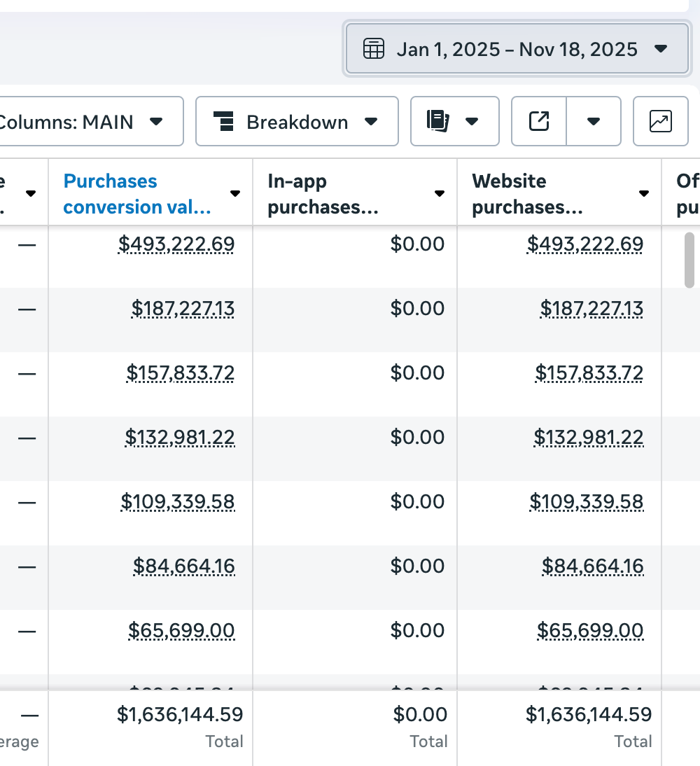Click the reports icon button
Image resolution: width=700 pixels, height=766 pixels.
click(438, 121)
